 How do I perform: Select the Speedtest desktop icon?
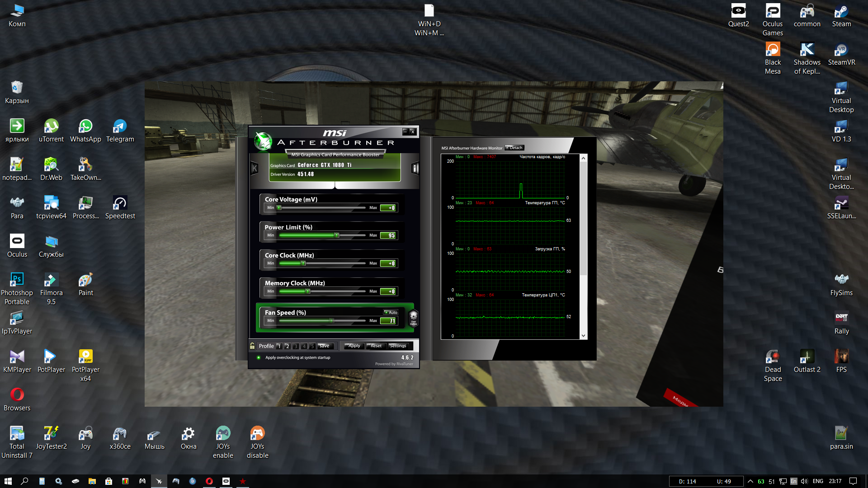120,207
